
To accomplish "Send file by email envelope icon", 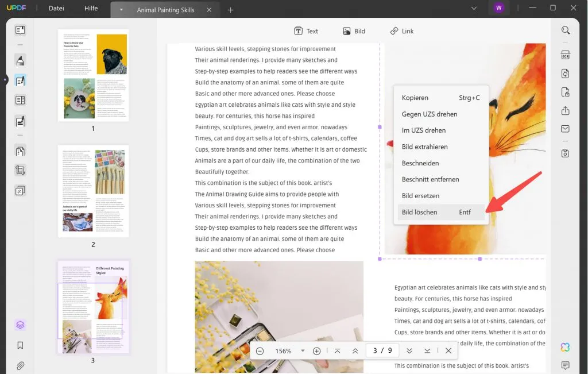I will [566, 129].
